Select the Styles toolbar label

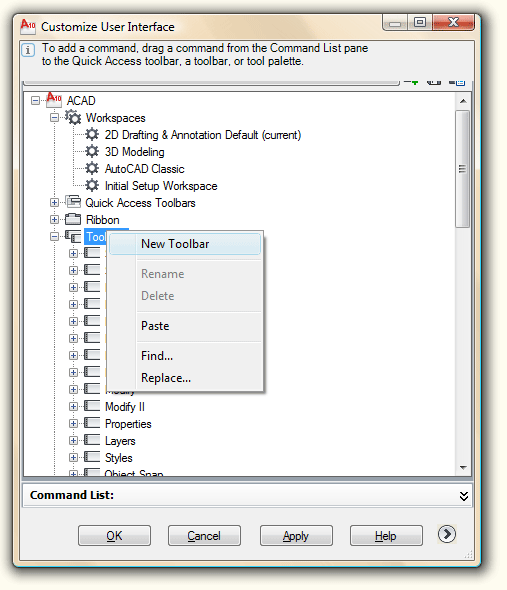119,458
